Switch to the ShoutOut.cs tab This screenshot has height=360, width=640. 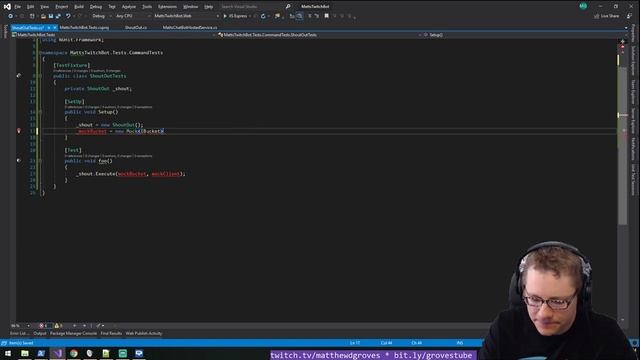[x=136, y=28]
